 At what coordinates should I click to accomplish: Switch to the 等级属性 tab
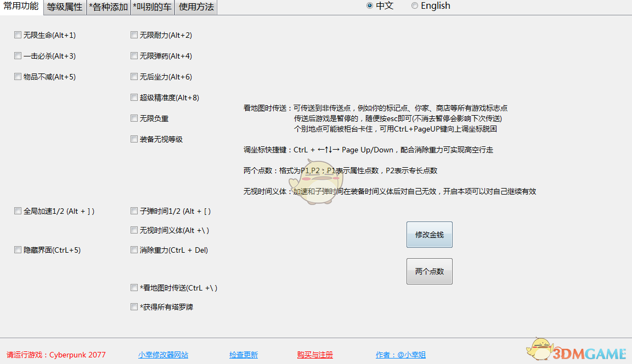tap(64, 7)
